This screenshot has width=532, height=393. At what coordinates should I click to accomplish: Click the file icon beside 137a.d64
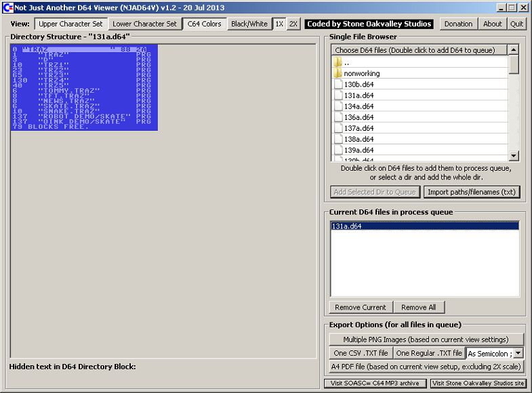point(337,128)
